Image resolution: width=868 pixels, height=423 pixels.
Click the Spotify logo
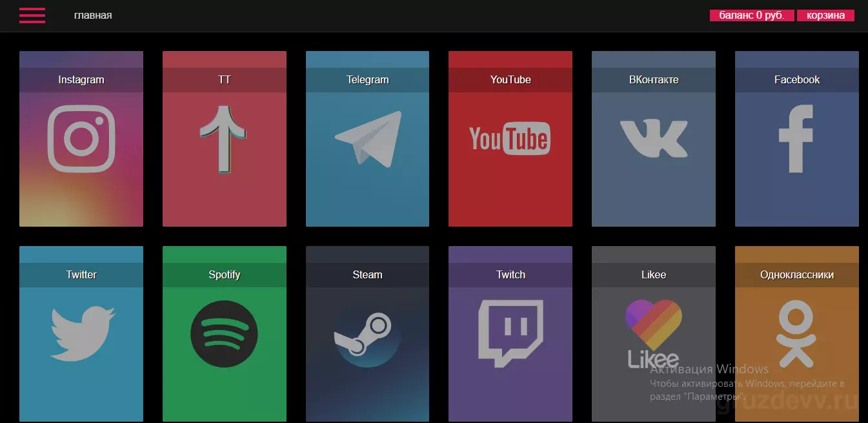point(224,334)
